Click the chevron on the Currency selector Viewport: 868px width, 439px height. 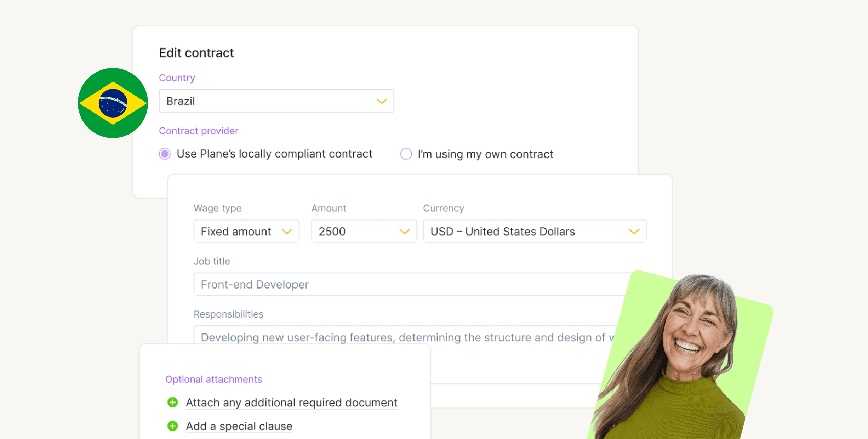coord(634,231)
